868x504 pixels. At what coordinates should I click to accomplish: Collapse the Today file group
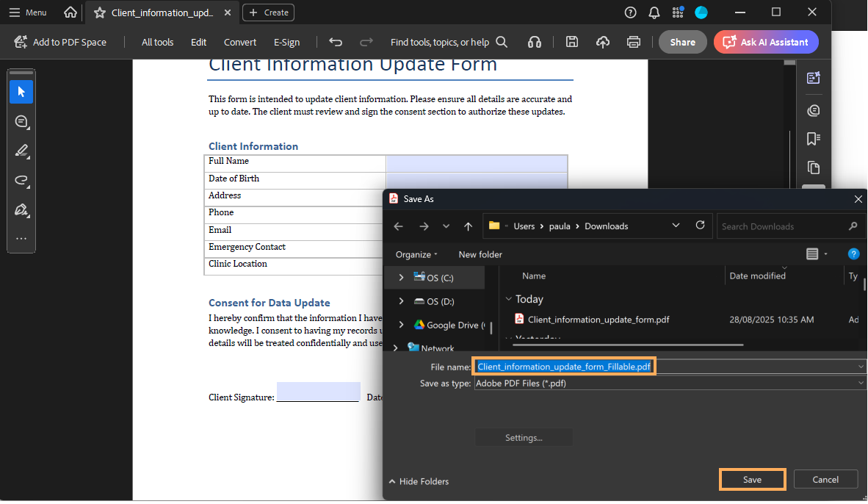pos(508,299)
